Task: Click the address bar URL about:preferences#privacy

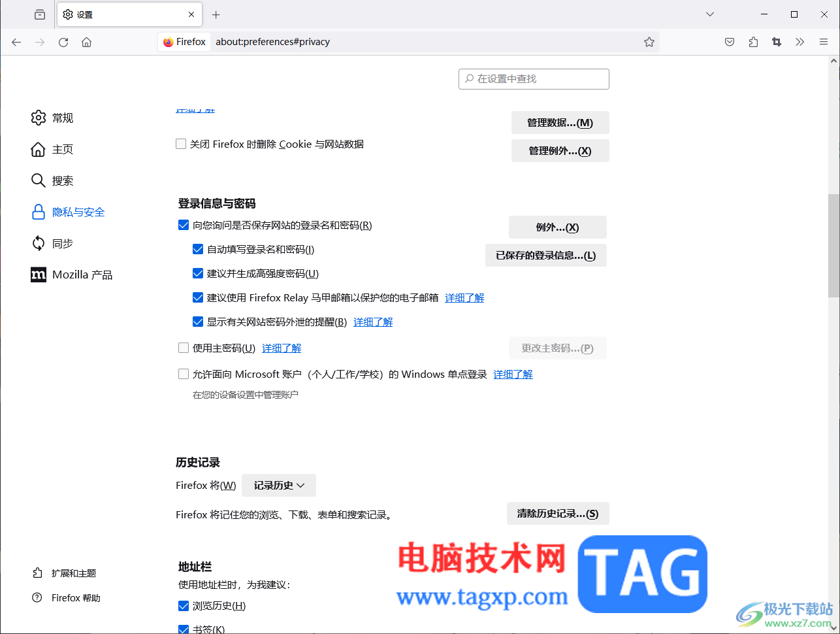Action: point(273,42)
